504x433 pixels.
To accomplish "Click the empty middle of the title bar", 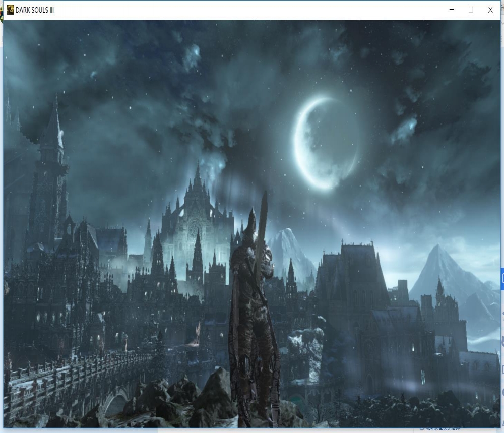I will coord(252,10).
